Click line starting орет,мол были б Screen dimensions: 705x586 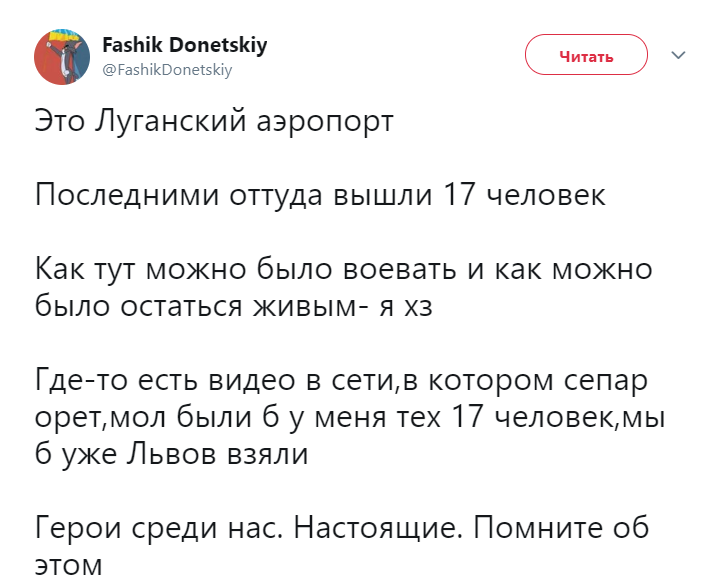[x=350, y=417]
